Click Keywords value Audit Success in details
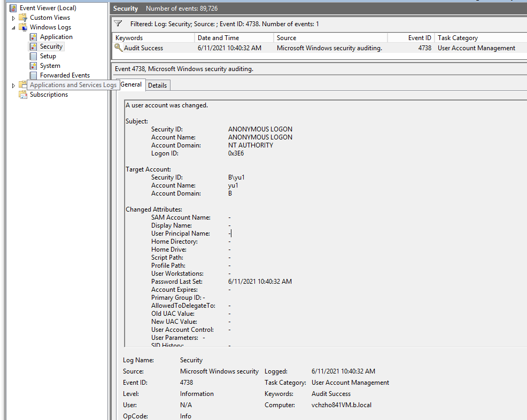 (x=331, y=394)
